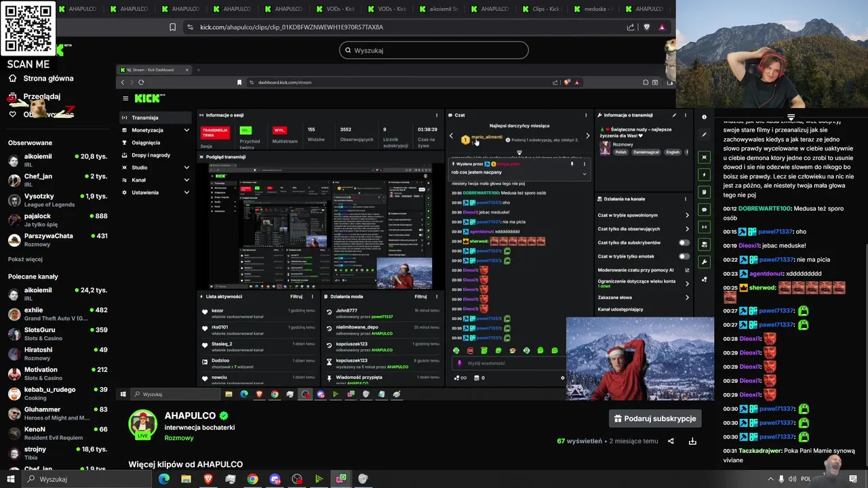Click Pokaż więcej under followed channels
Viewport: 868px width, 488px height.
[25, 259]
